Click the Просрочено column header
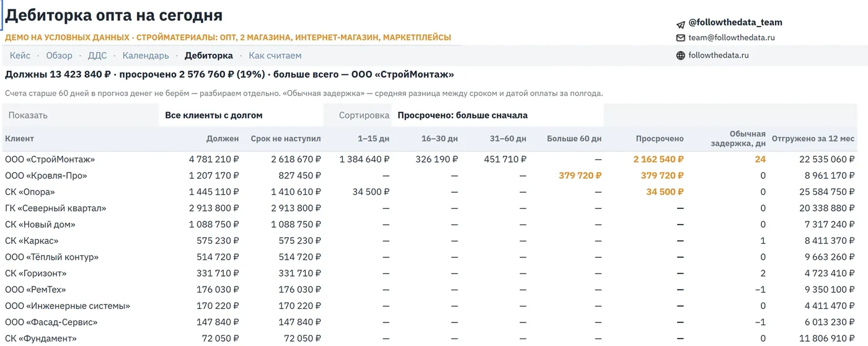 [660, 139]
